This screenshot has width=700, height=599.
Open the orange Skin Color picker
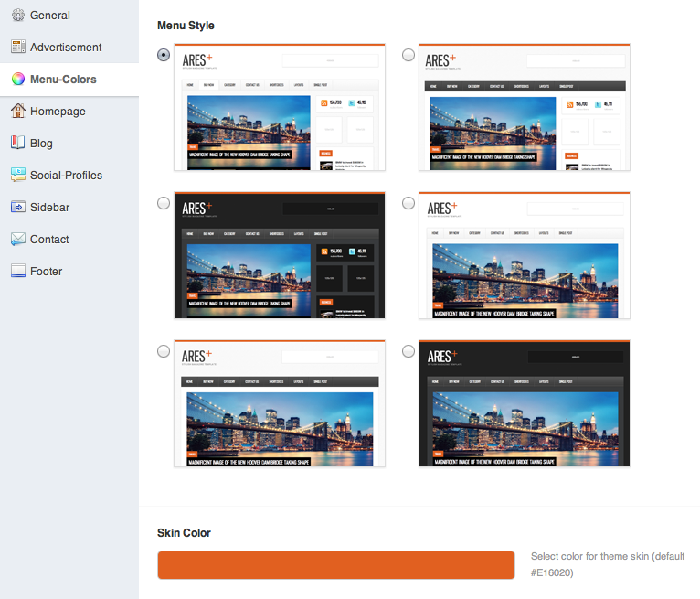click(336, 565)
